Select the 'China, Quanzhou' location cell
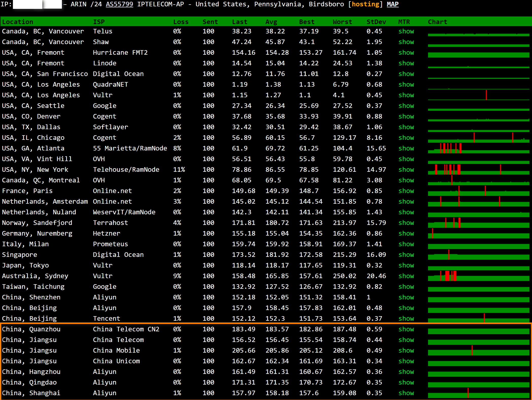 tap(31, 329)
